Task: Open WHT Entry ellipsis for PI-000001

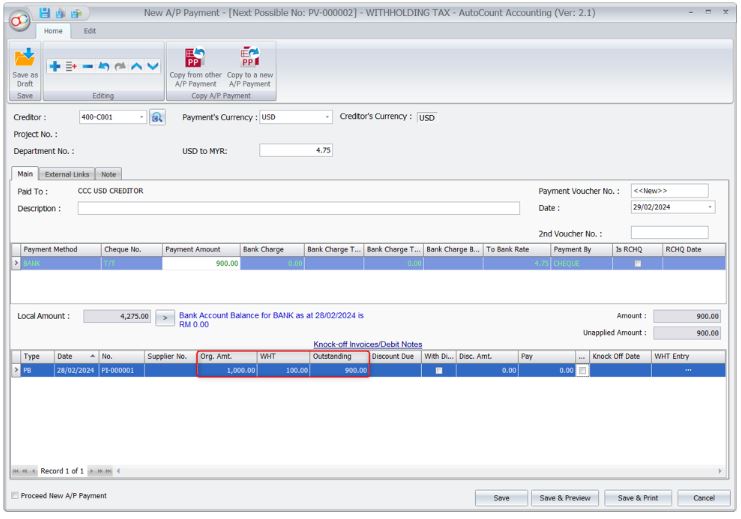Action: 688,371
